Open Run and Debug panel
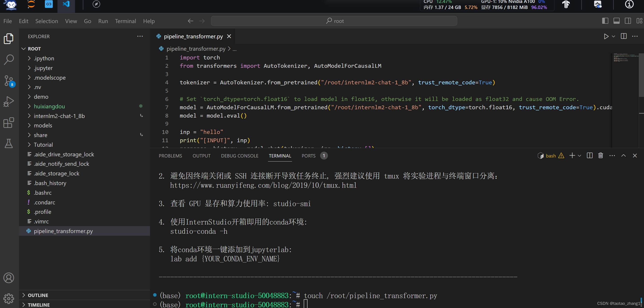 (9, 101)
